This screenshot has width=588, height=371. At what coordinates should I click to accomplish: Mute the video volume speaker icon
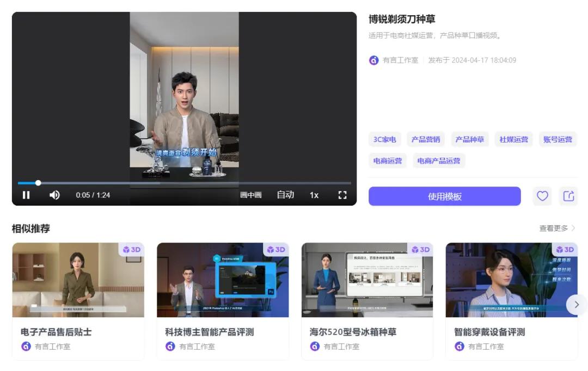point(54,195)
